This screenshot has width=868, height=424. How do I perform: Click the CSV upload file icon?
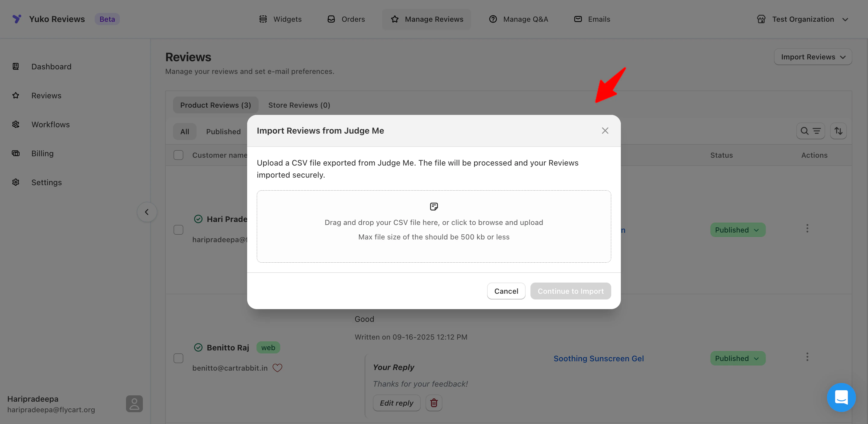(x=434, y=206)
